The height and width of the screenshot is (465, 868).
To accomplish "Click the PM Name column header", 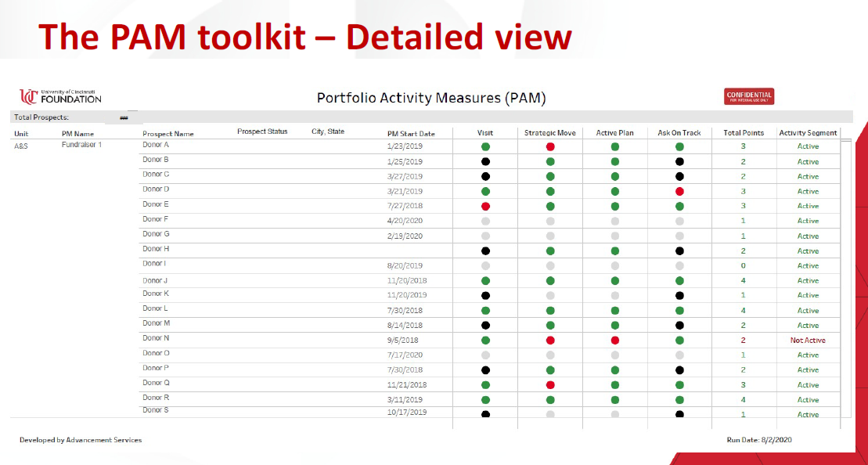I will click(x=78, y=134).
